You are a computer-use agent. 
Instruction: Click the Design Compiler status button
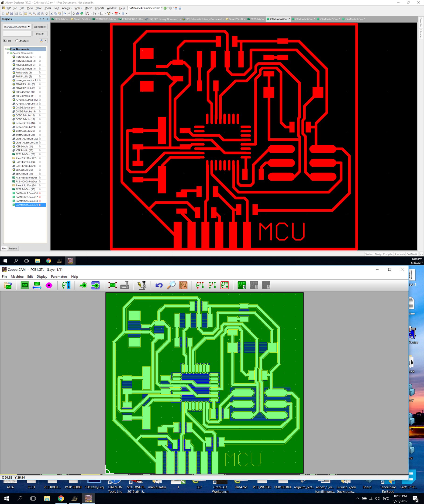coord(384,254)
